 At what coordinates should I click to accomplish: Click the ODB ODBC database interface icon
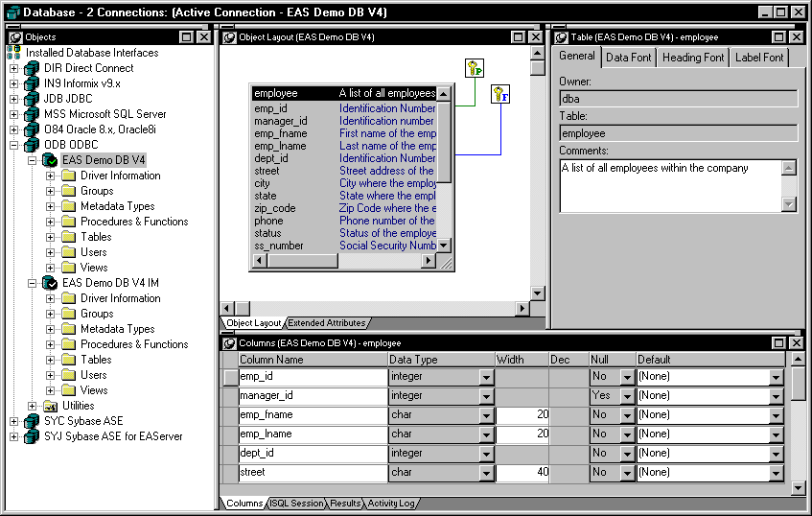[x=32, y=145]
